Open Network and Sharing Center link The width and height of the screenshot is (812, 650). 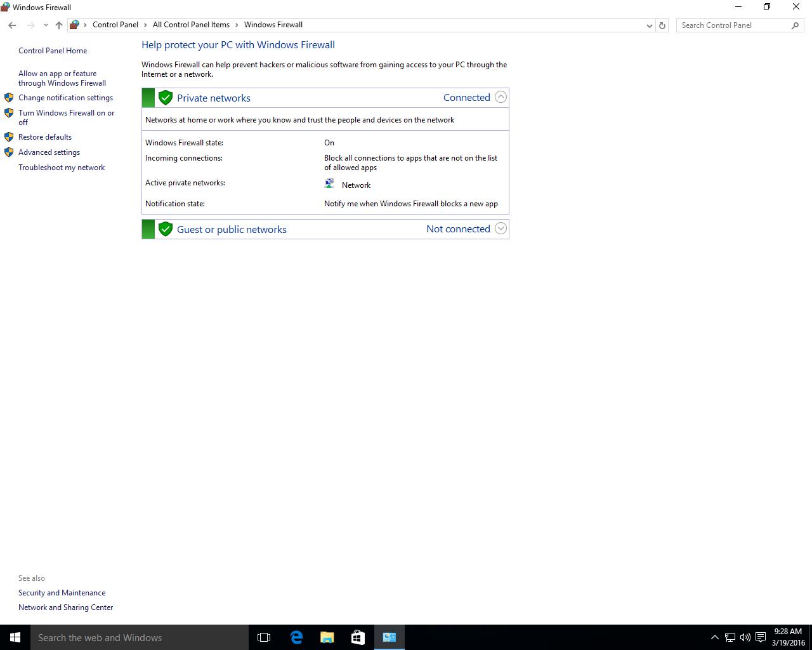[65, 607]
